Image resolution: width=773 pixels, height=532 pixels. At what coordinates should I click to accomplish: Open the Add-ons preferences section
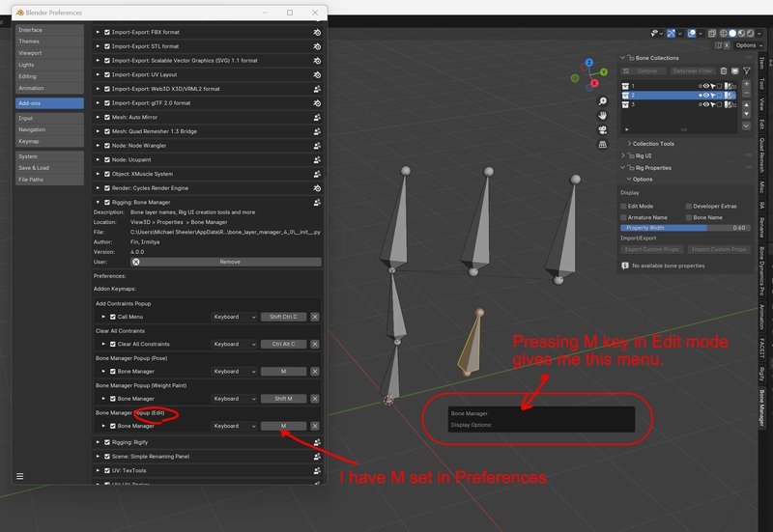click(x=49, y=103)
